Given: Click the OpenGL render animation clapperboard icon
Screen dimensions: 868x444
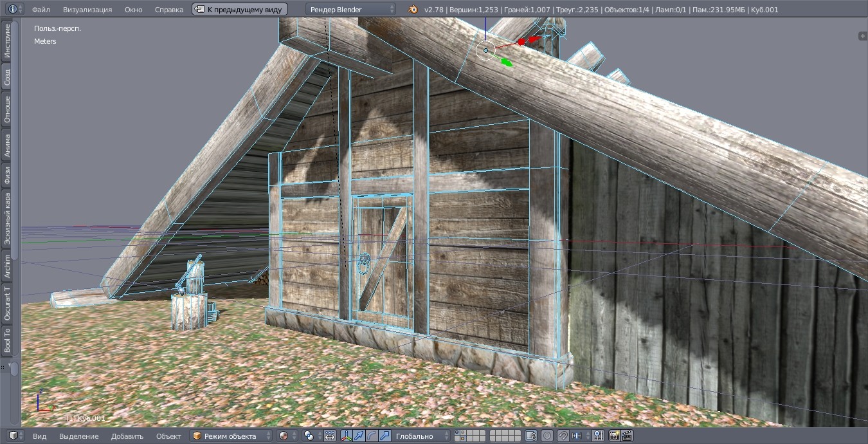Looking at the screenshot, I should (x=628, y=436).
